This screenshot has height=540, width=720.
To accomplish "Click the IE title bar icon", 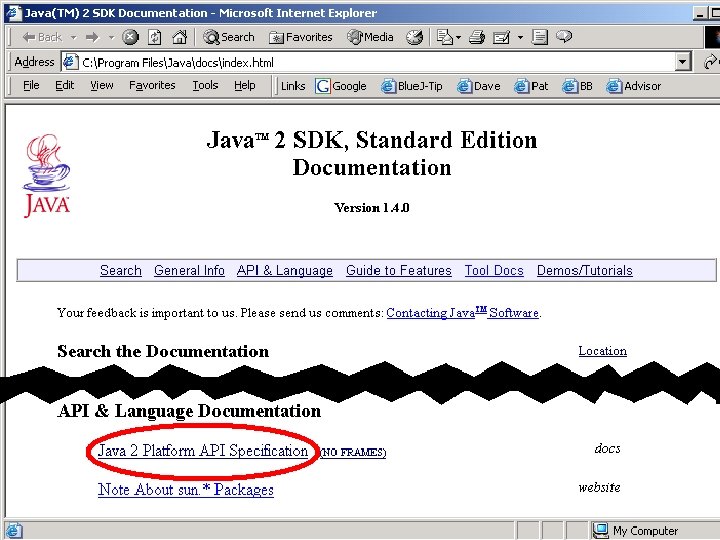I will 13,12.
